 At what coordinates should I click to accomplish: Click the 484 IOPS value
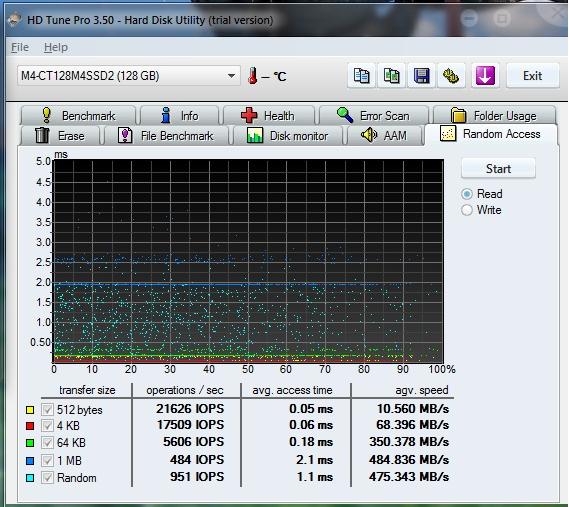pos(197,459)
